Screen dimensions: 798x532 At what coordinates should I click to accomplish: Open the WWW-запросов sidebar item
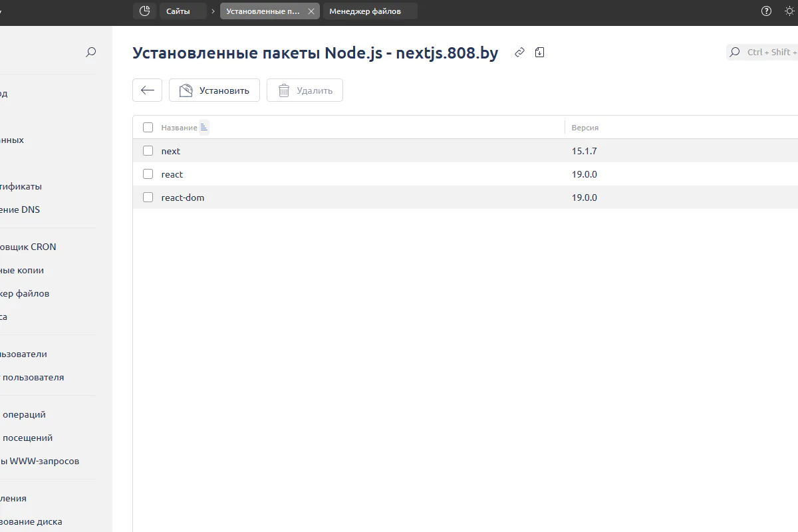click(40, 461)
